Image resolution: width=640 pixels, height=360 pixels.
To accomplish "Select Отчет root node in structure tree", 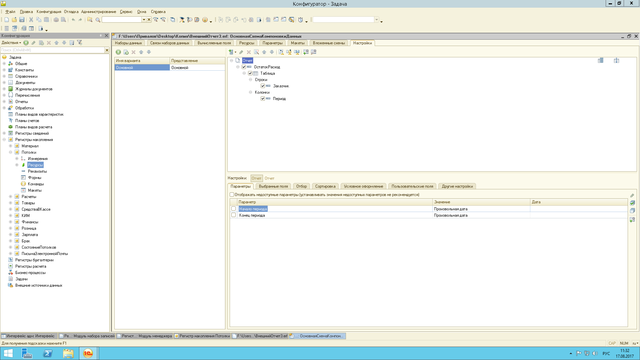I will pyautogui.click(x=247, y=60).
